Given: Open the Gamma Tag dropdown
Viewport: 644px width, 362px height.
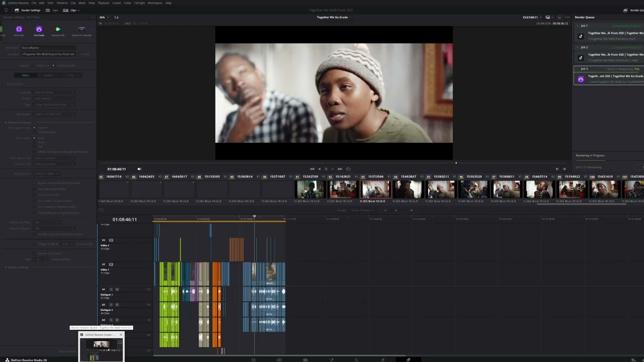Looking at the screenshot, I should [54, 164].
